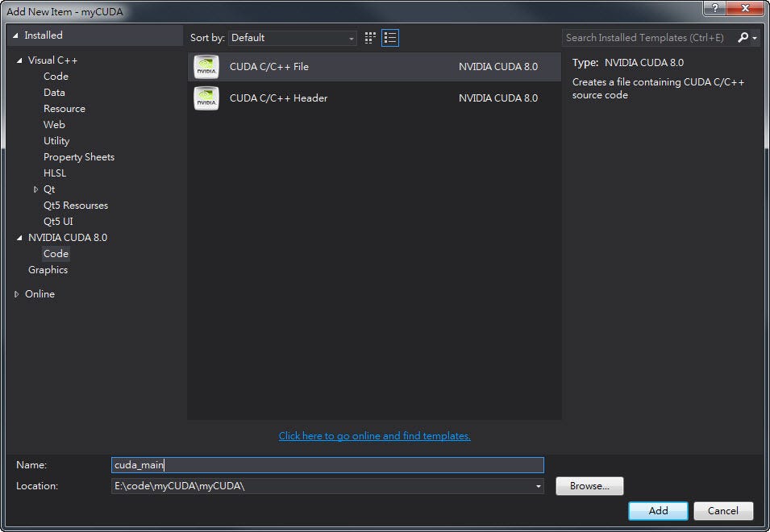Click the NVIDIA logo on the File template
Screen dimensions: 770x532
click(206, 68)
